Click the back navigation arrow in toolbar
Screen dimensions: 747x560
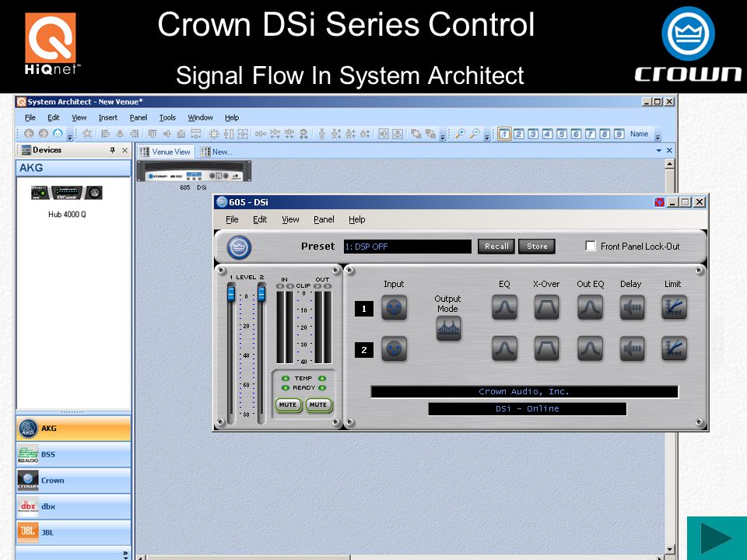(x=29, y=134)
